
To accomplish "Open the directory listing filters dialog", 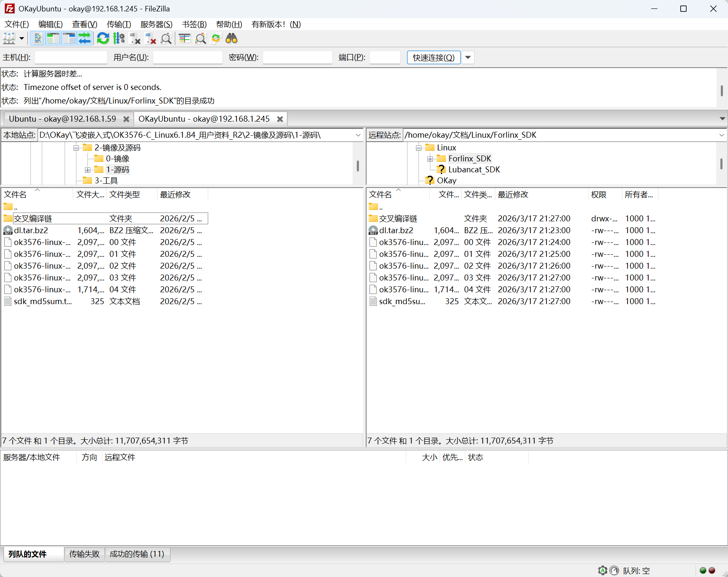I will point(185,39).
